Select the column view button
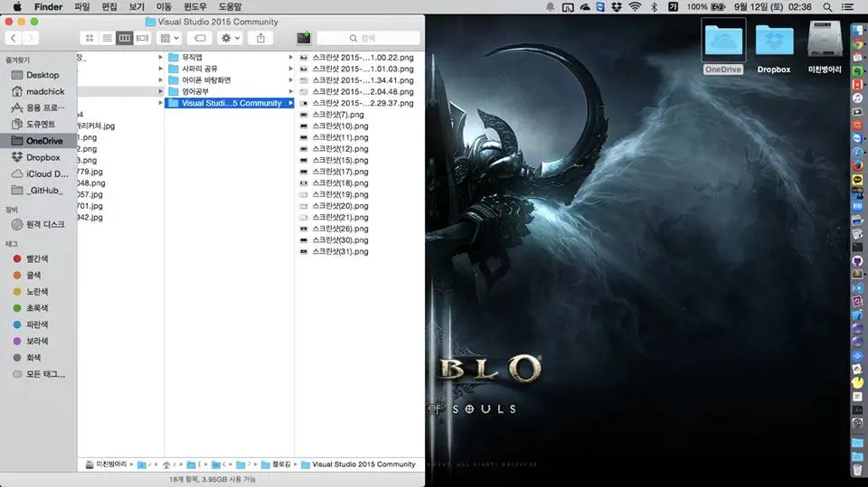Screen dimensions: 868x487 coord(125,38)
